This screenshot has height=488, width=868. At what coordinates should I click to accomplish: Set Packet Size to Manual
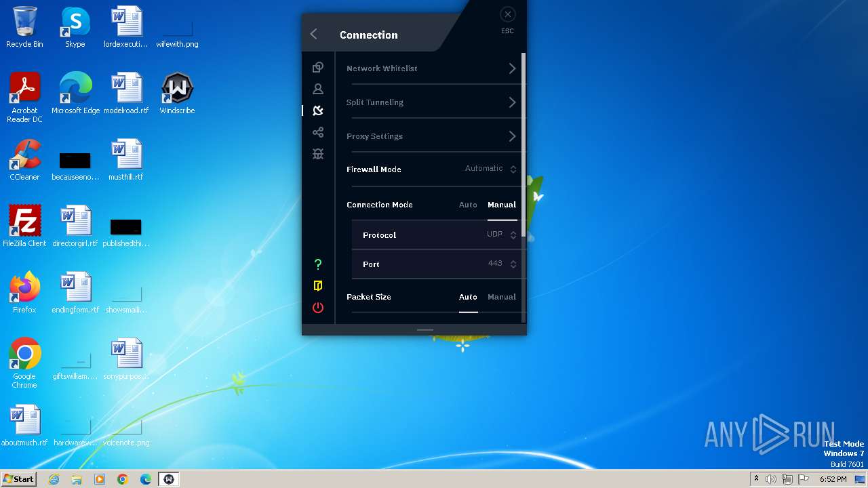click(x=502, y=297)
